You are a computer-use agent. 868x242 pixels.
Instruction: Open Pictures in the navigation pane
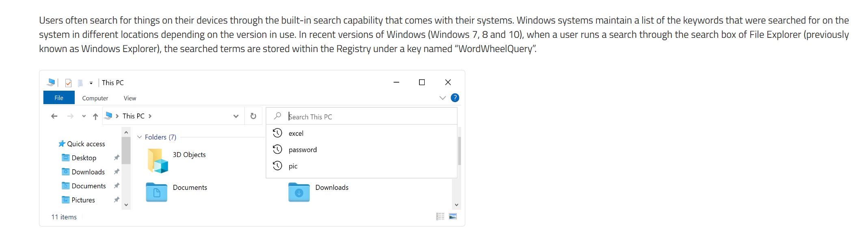(78, 200)
